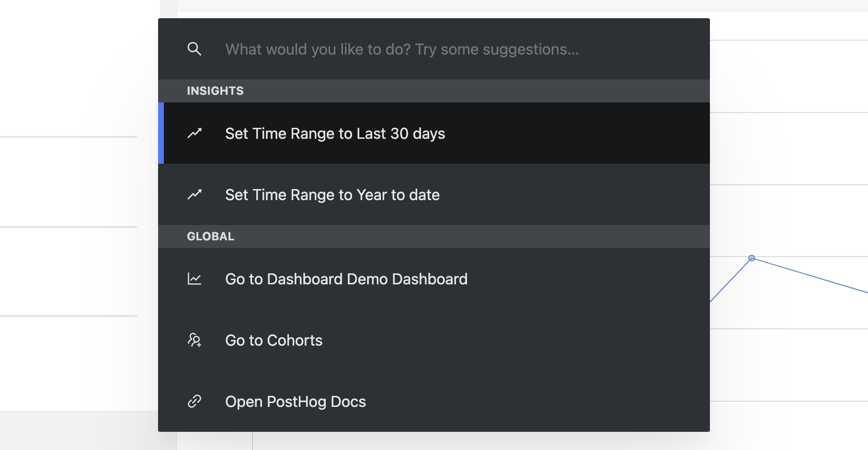The image size is (868, 450).
Task: Open PostHog Docs
Action: pyautogui.click(x=295, y=402)
